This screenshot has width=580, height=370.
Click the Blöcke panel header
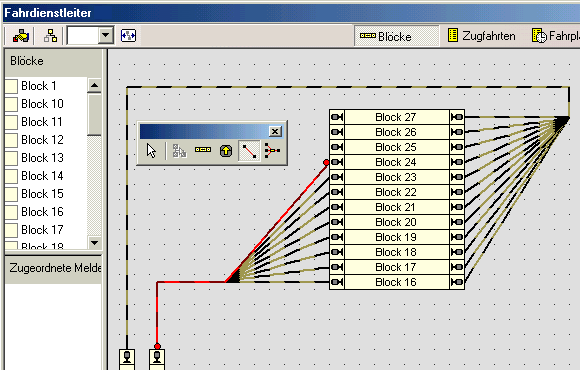click(x=53, y=61)
